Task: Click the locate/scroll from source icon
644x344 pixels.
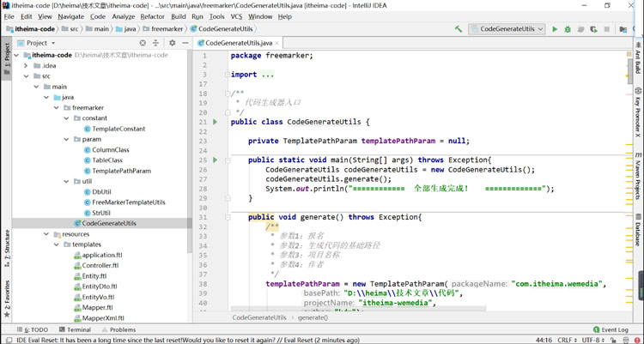Action: point(142,43)
